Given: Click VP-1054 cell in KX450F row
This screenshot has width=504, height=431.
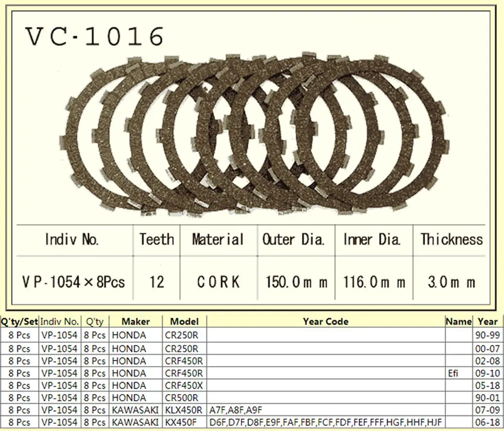Looking at the screenshot, I should tap(59, 422).
